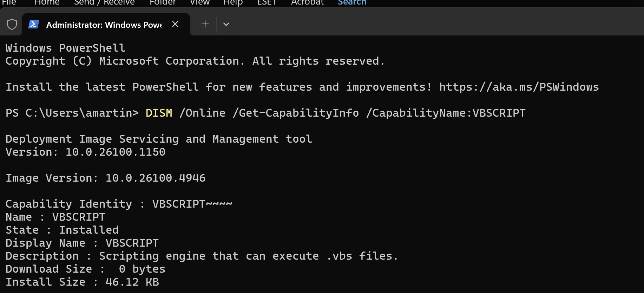Click the PowerShell icon on the tab
This screenshot has height=293, width=644.
[x=34, y=24]
